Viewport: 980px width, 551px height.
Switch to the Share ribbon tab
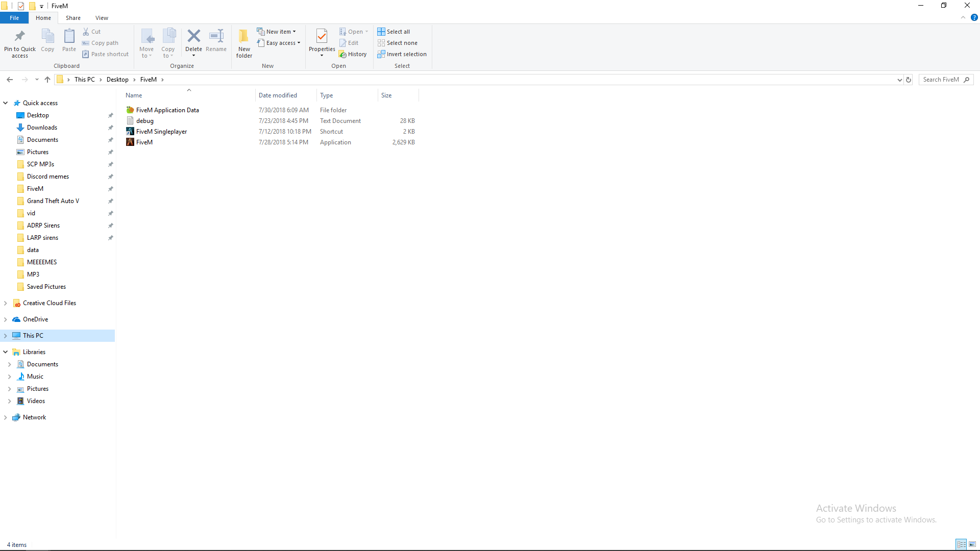pyautogui.click(x=73, y=18)
